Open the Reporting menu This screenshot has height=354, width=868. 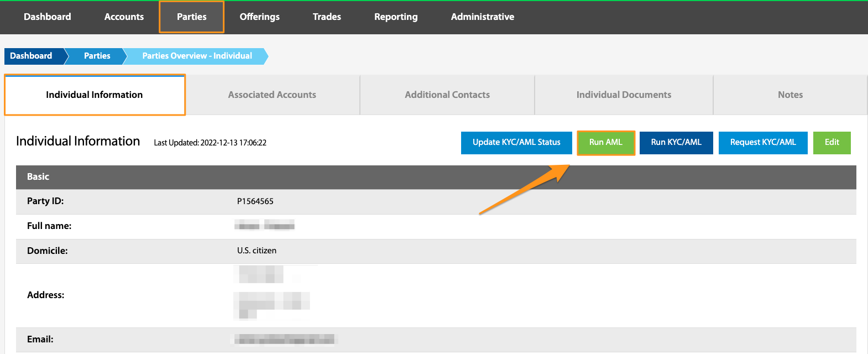[x=396, y=17]
